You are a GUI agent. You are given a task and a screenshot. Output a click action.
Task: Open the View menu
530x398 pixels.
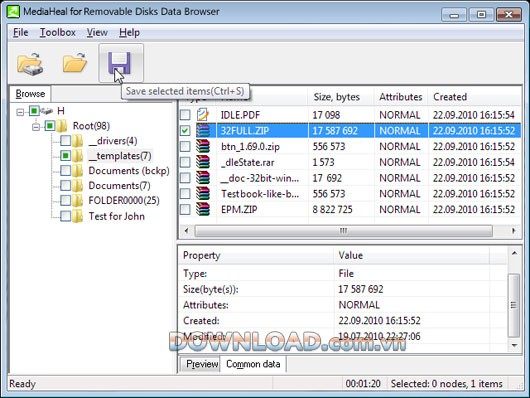[x=97, y=32]
